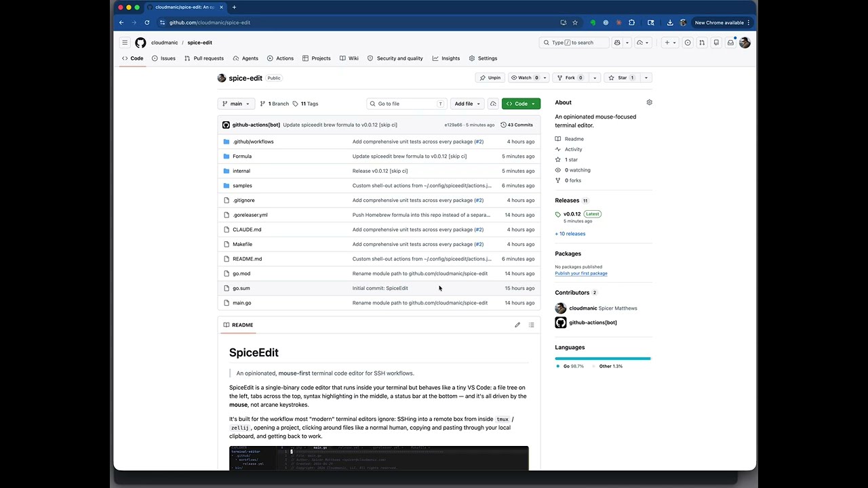
Task: Open the Insights tab
Action: (x=446, y=58)
